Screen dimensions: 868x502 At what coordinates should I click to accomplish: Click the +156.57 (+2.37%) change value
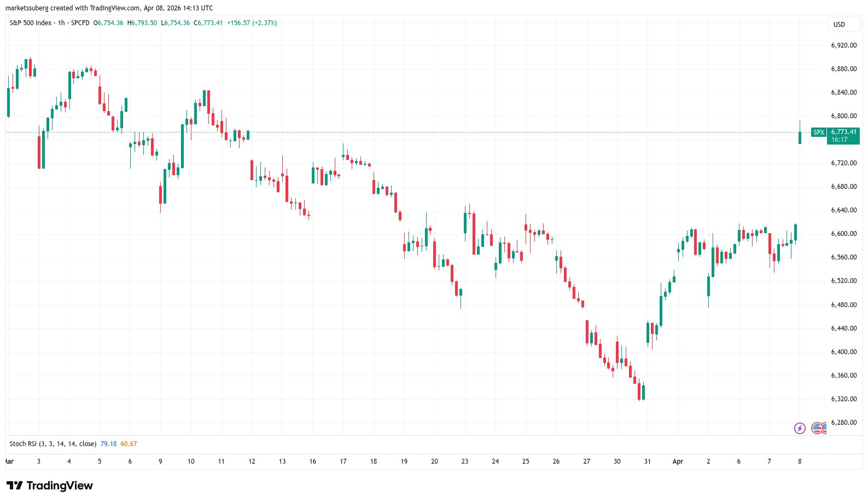[x=252, y=23]
